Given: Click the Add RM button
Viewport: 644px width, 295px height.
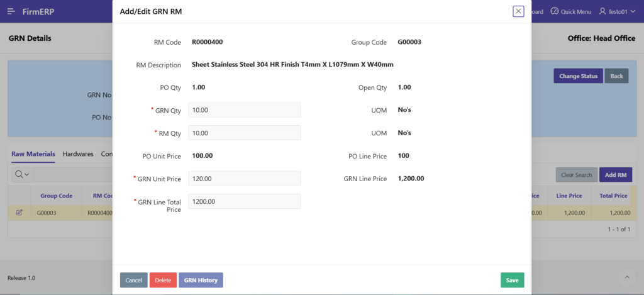Looking at the screenshot, I should [615, 175].
